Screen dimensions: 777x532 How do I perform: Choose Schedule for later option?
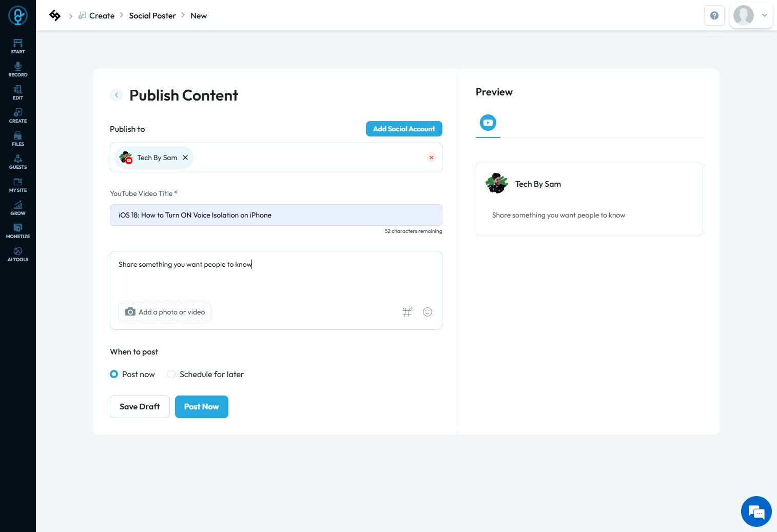(x=171, y=374)
